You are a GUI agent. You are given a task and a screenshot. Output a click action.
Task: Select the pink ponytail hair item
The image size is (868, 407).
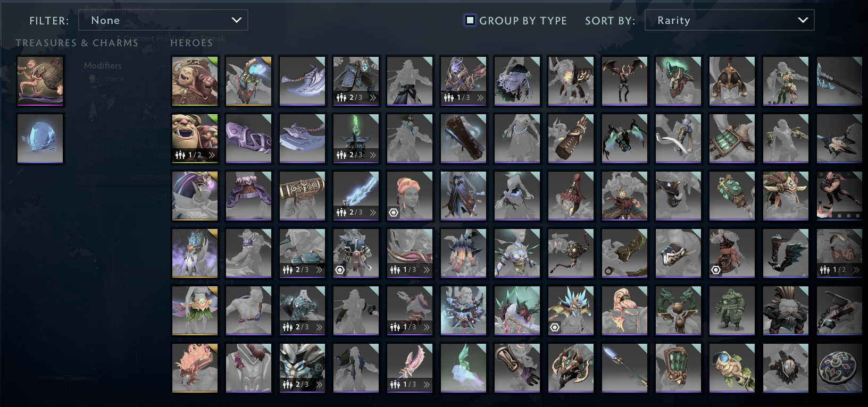pos(624,311)
